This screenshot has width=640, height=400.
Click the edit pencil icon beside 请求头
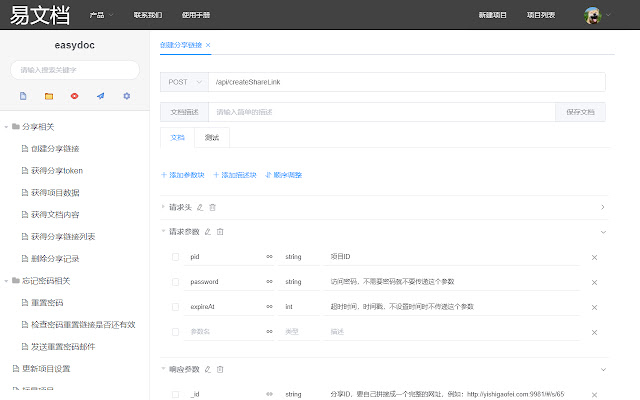pos(199,207)
